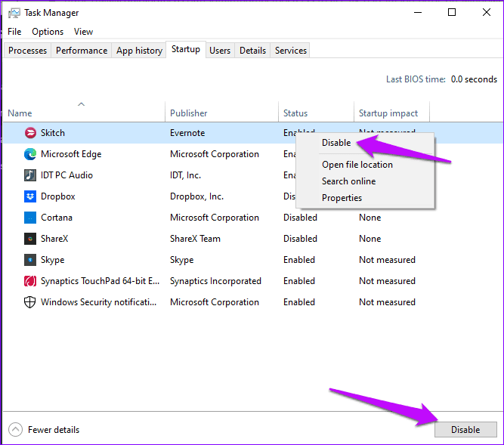Open the View menu
The image size is (504, 445).
[83, 32]
